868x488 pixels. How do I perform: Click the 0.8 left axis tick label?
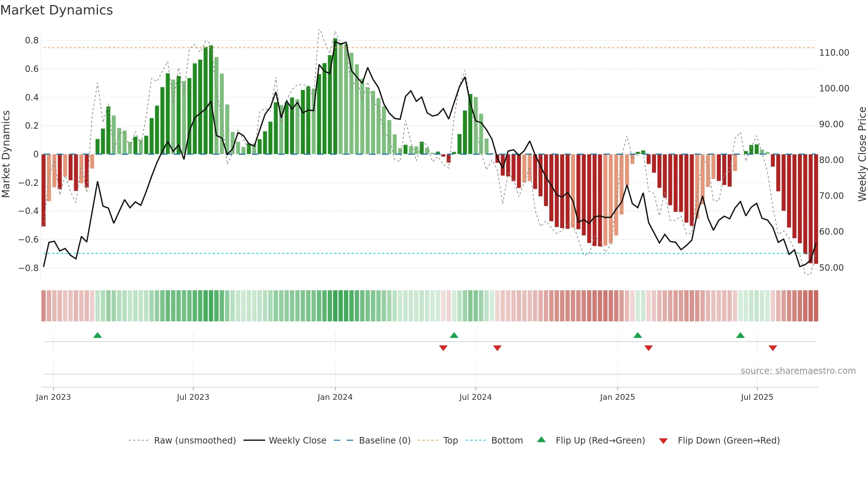[x=32, y=40]
